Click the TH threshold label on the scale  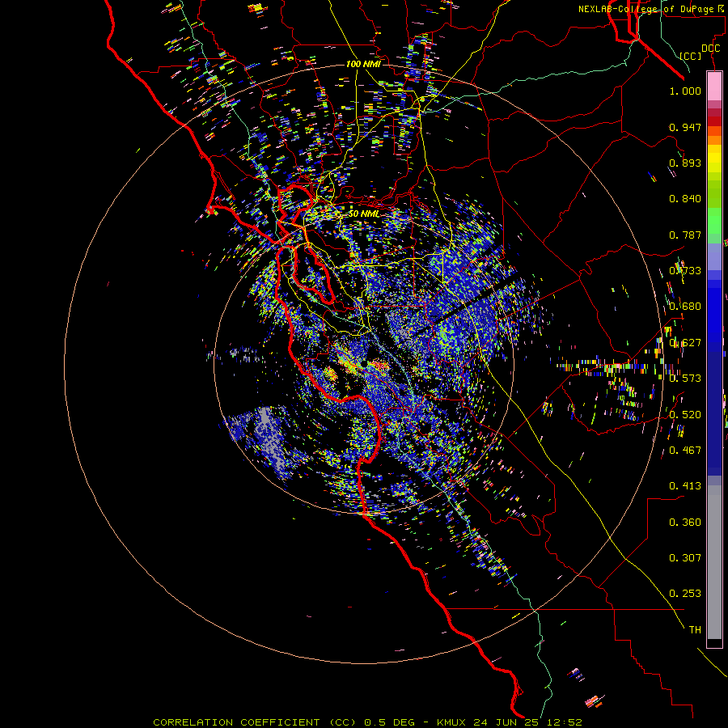tap(695, 630)
